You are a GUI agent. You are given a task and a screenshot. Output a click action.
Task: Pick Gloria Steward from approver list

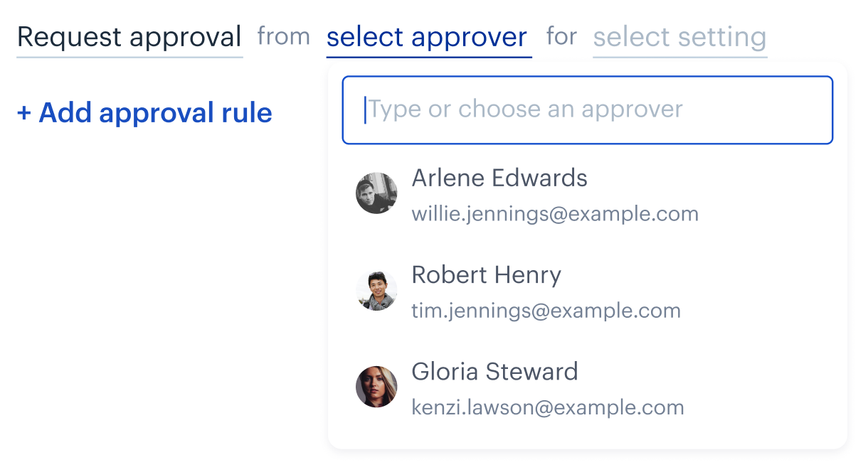(587, 387)
